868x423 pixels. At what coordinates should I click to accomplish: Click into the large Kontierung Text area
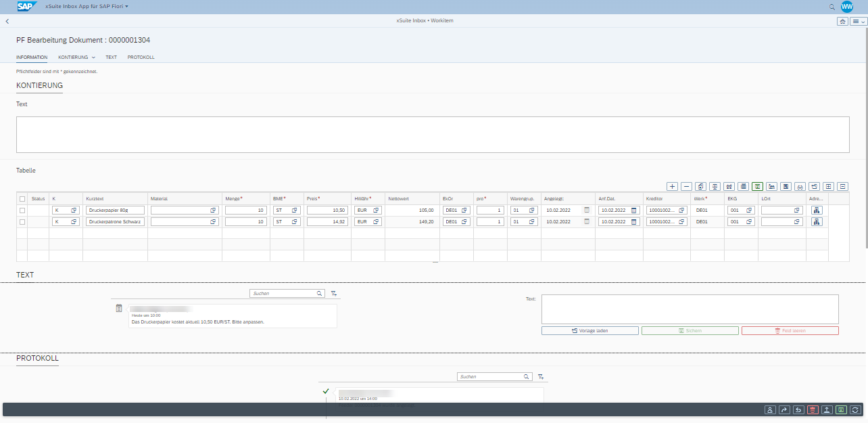[433, 134]
